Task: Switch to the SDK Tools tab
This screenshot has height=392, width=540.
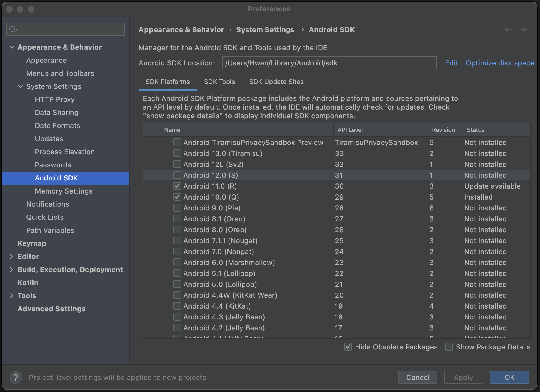Action: pos(219,82)
